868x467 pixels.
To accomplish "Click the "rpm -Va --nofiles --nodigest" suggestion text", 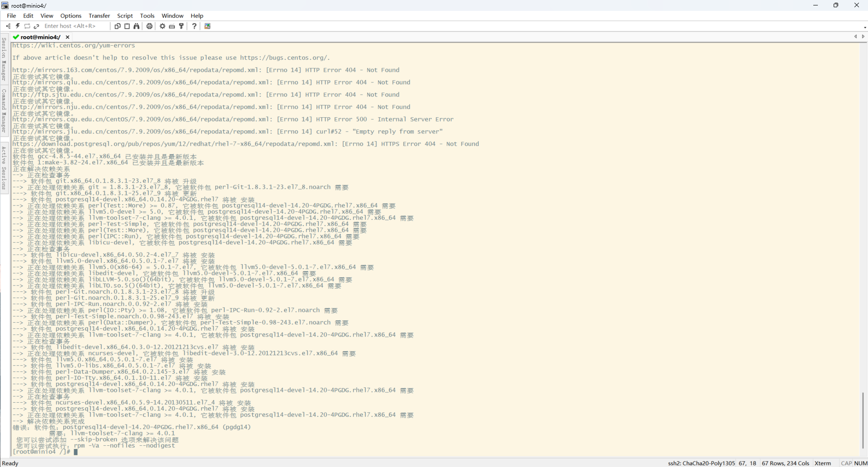I will pos(124,446).
